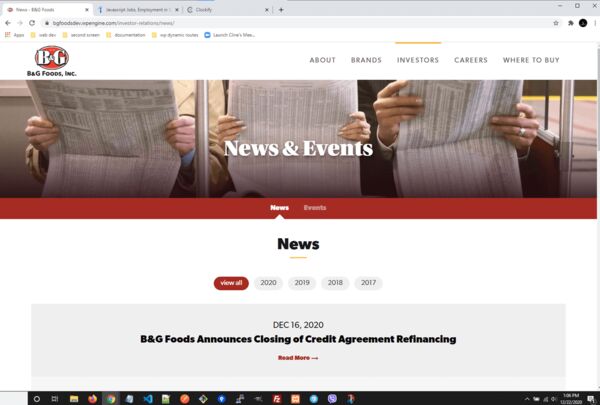Open the Launch Cline's Meeting bookmark
Screen dimensions: 600x405
(230, 35)
